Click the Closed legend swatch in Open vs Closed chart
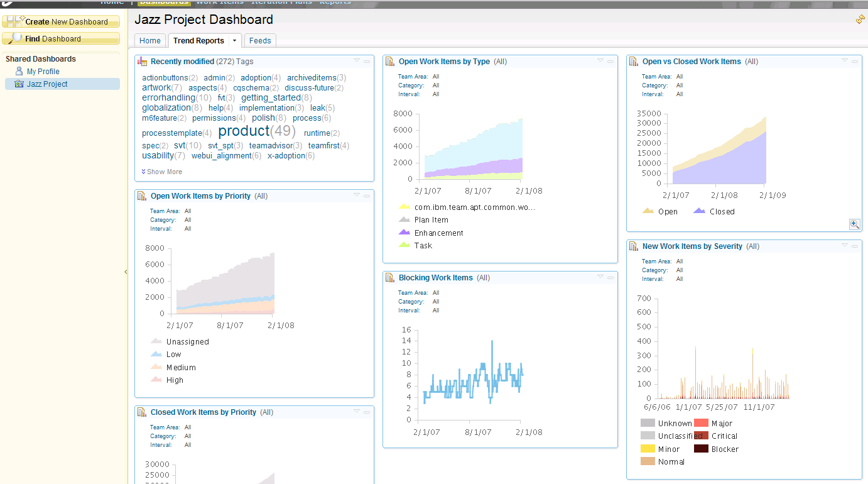868x484 pixels. [699, 211]
